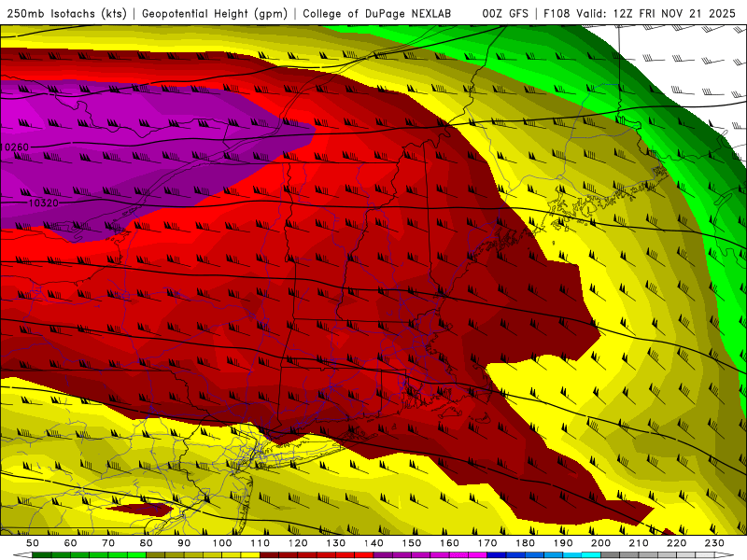
Task: Click the 100 value on the color scale
Action: (x=222, y=543)
